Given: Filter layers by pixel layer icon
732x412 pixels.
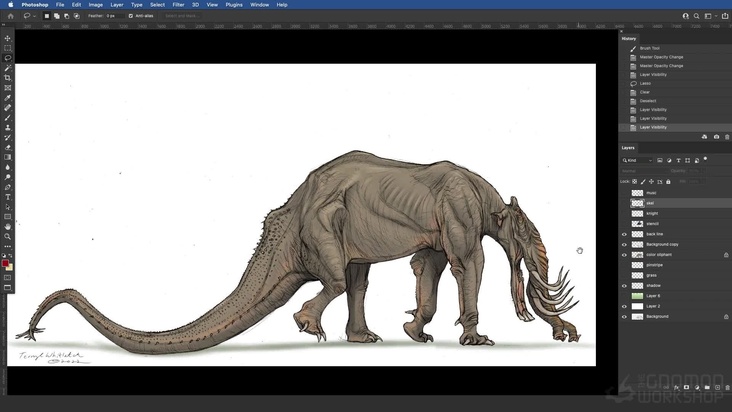Looking at the screenshot, I should (x=660, y=160).
